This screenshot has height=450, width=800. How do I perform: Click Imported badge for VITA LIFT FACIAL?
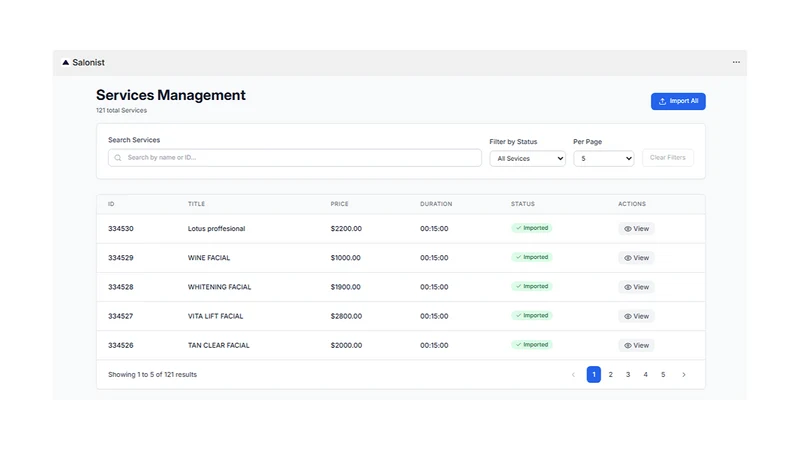click(x=532, y=315)
